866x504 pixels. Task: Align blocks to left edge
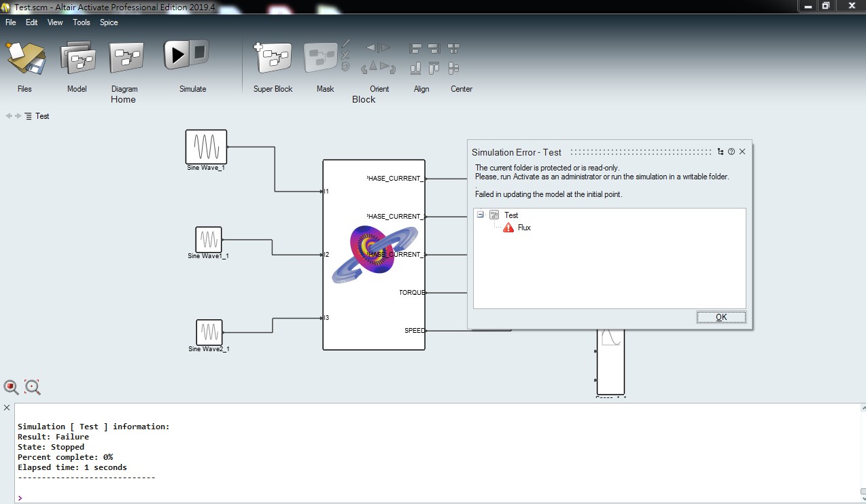click(415, 49)
